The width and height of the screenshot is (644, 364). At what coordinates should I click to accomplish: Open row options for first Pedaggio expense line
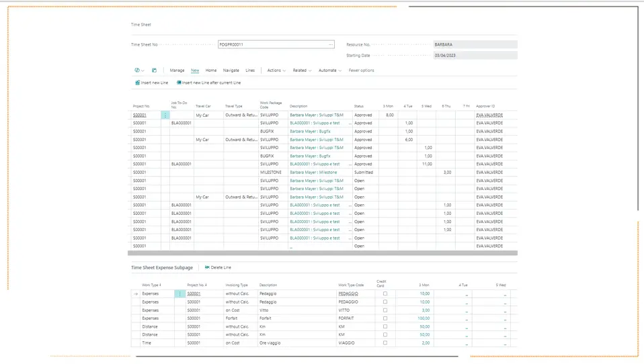click(179, 294)
